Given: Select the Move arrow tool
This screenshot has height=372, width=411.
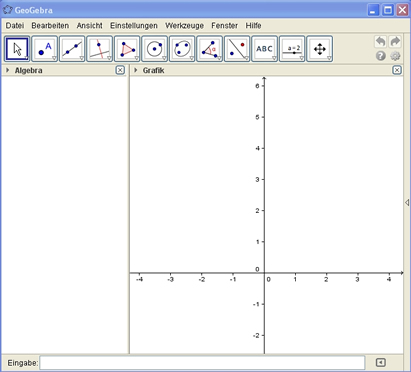Looking at the screenshot, I should pos(17,49).
